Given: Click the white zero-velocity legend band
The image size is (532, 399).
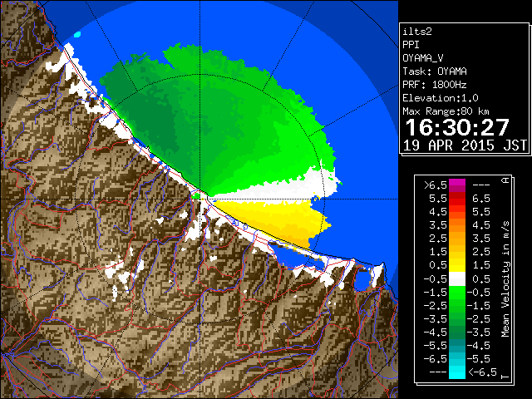Looking at the screenshot, I should tap(457, 278).
